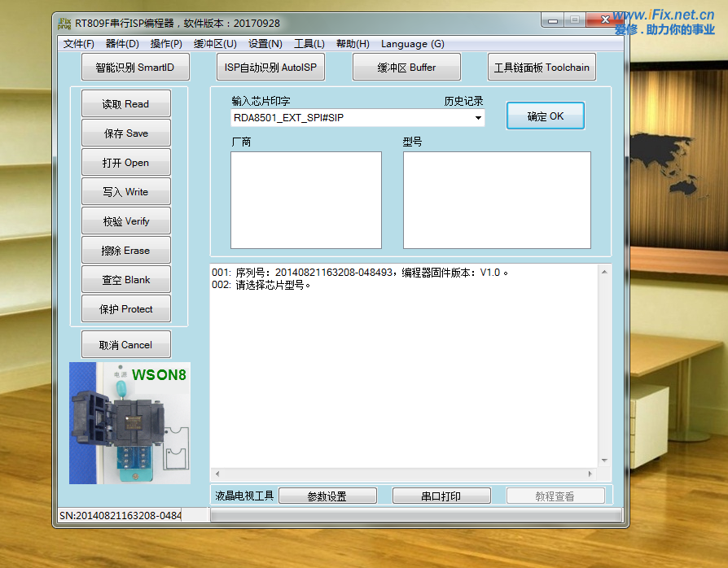Viewport: 728px width, 568px height.
Task: Click inside the chip marking input field
Action: (x=350, y=118)
